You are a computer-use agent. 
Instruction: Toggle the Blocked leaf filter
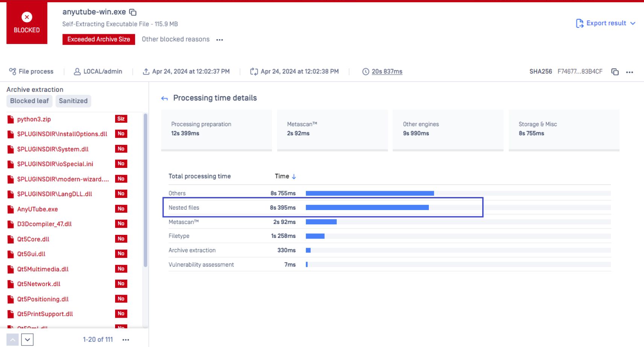click(x=29, y=101)
